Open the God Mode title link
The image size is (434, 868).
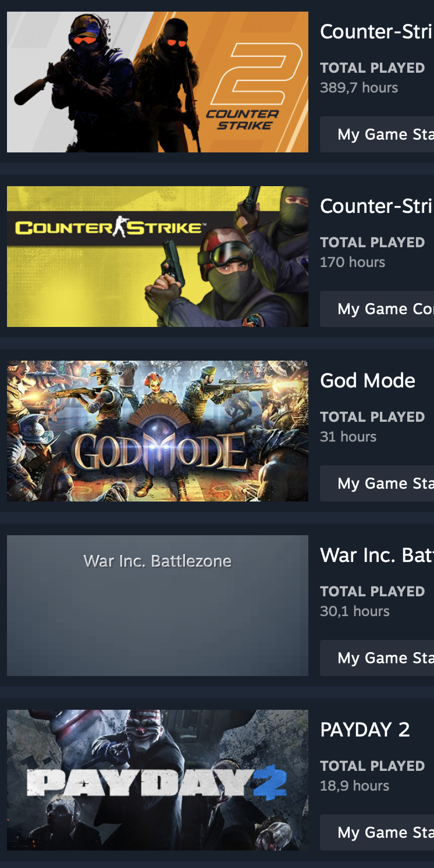pyautogui.click(x=368, y=380)
